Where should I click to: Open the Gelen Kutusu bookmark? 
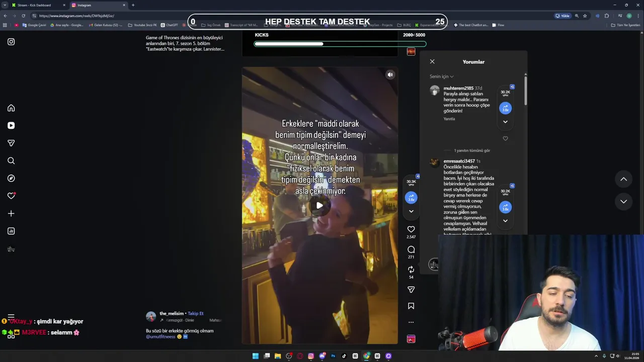point(105,25)
